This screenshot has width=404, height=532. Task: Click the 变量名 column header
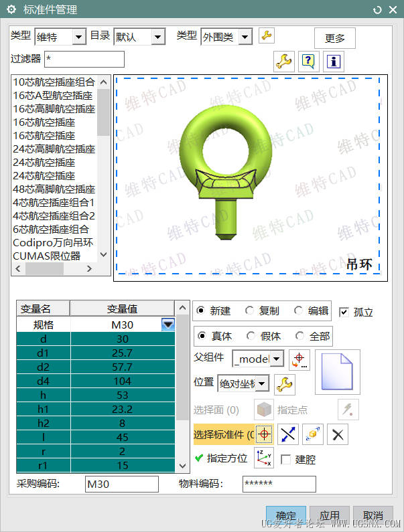pos(43,308)
